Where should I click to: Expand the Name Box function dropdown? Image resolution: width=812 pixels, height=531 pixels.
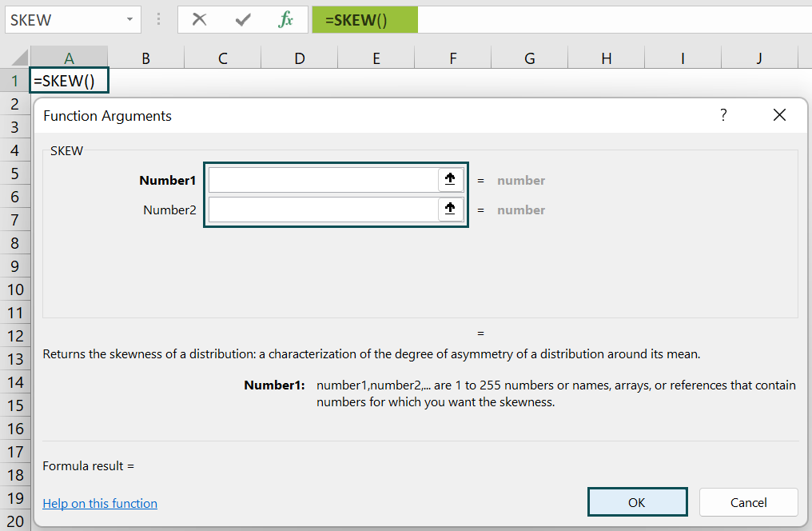[x=129, y=20]
